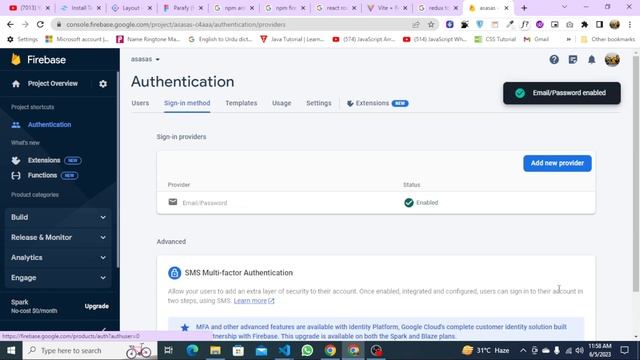Open Project Overview link
The width and height of the screenshot is (640, 360).
point(53,84)
